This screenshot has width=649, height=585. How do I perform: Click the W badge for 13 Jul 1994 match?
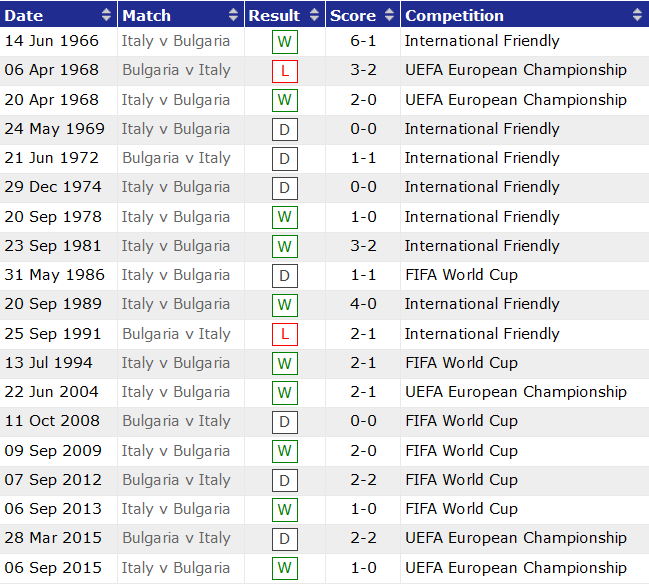[284, 364]
